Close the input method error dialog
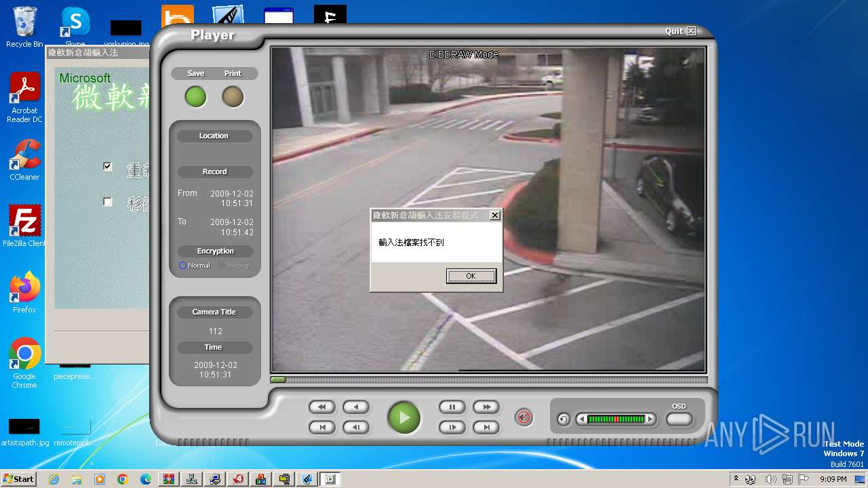Viewport: 868px width, 488px height. coord(495,215)
